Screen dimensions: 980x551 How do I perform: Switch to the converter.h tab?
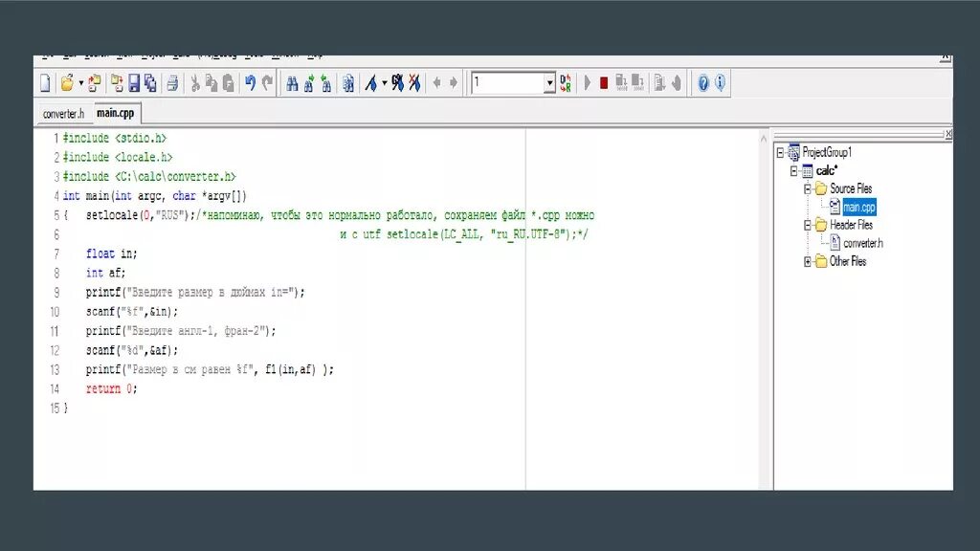click(63, 115)
